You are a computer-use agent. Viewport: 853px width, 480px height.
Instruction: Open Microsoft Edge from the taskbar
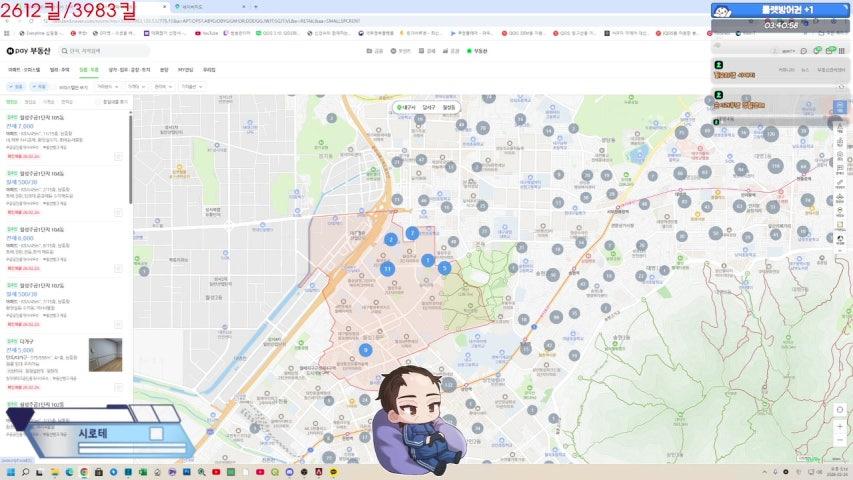tap(69, 472)
